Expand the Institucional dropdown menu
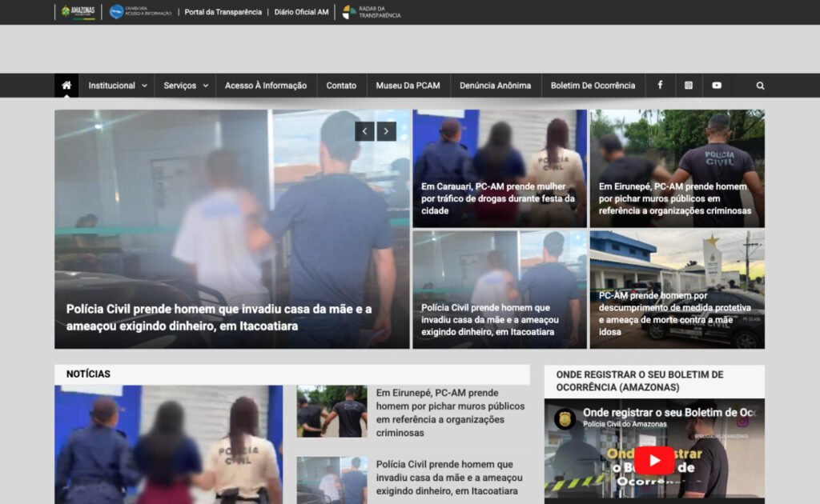 [117, 85]
